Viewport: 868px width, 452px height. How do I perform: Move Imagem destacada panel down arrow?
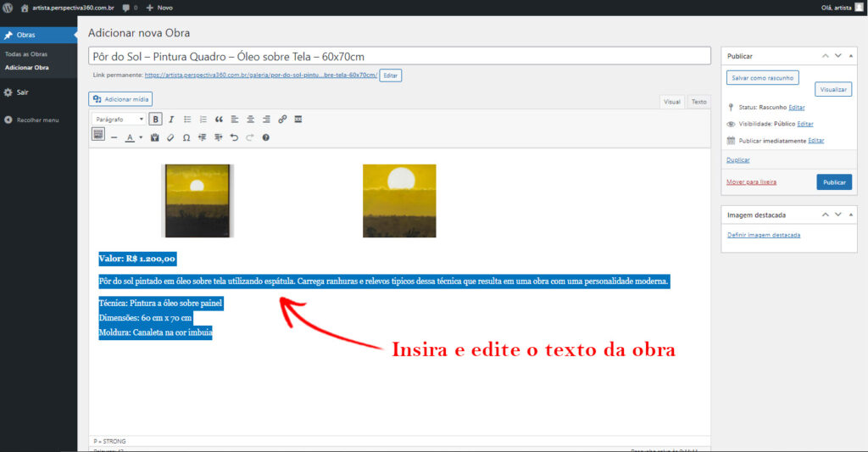[x=838, y=215]
